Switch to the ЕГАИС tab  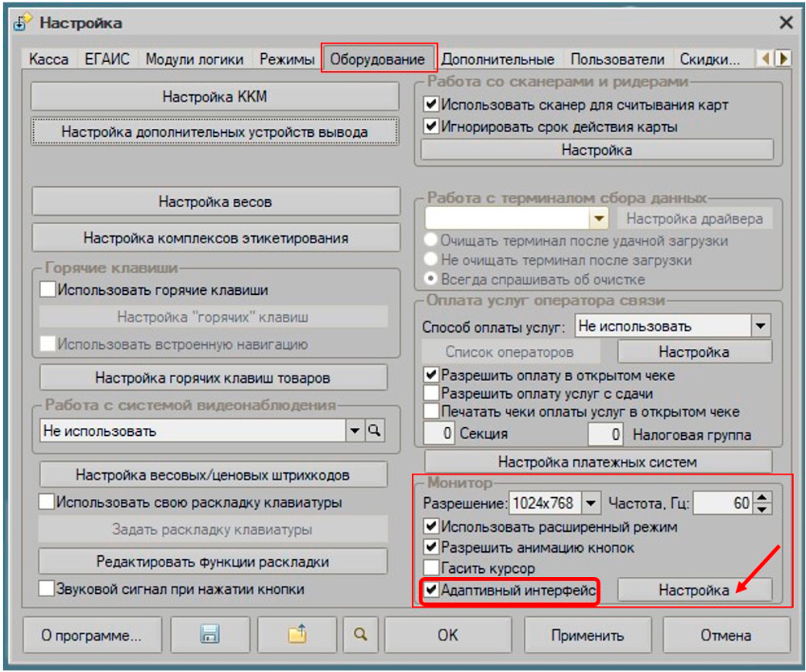(x=106, y=59)
